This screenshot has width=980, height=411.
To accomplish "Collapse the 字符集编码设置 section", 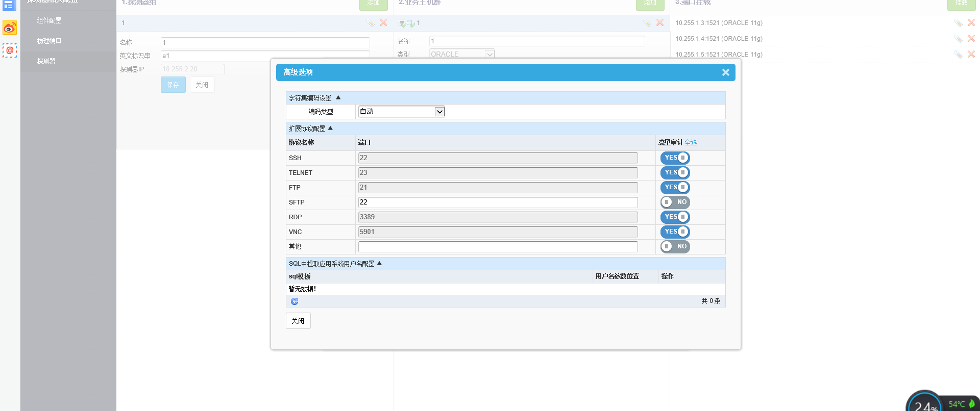I will click(x=338, y=98).
